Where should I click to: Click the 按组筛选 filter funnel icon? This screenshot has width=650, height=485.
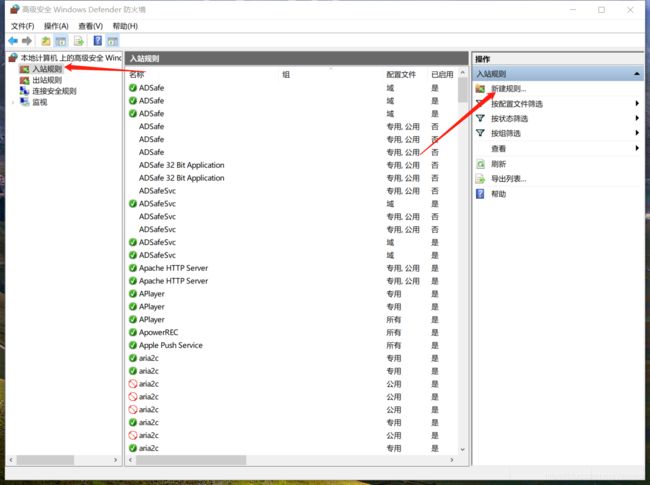pos(480,133)
